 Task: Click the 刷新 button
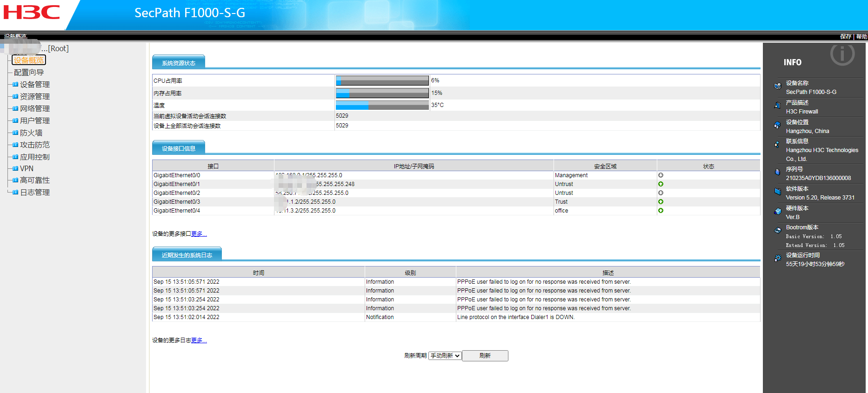(x=485, y=356)
